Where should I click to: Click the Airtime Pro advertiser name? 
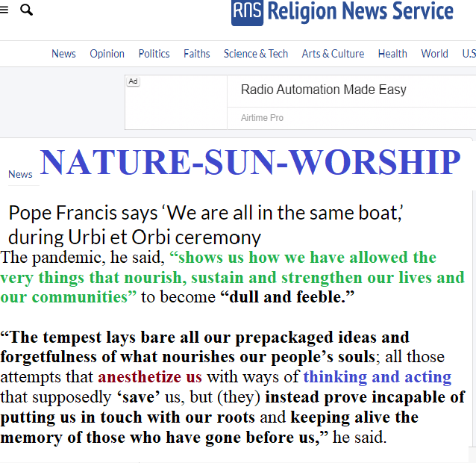click(x=262, y=118)
